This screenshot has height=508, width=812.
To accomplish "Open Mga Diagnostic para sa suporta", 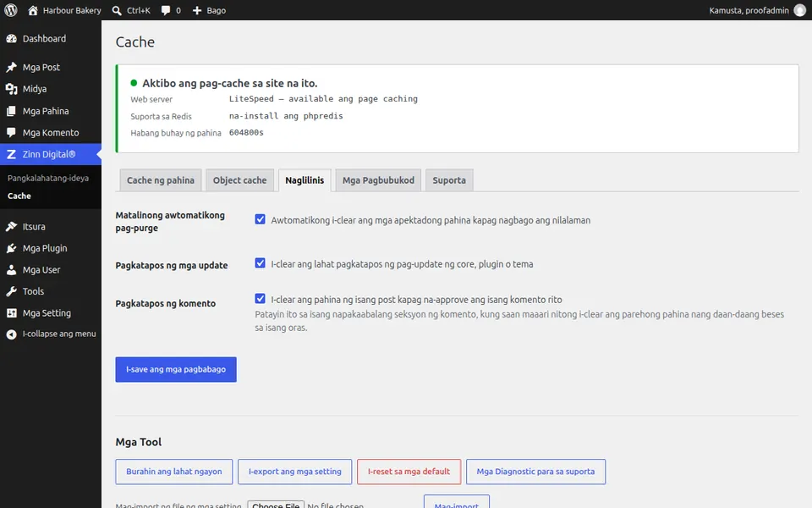I will [535, 472].
